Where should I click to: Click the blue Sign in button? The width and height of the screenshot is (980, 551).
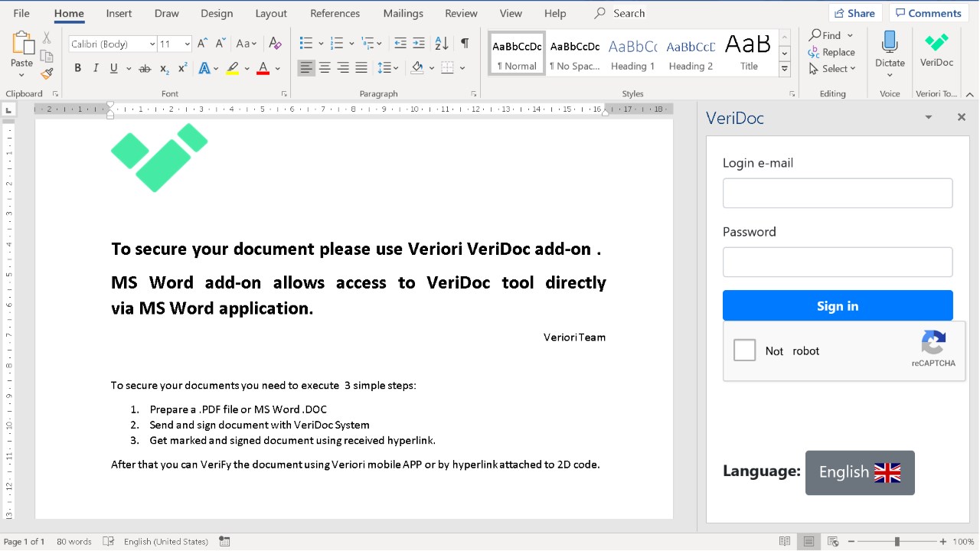pyautogui.click(x=838, y=305)
